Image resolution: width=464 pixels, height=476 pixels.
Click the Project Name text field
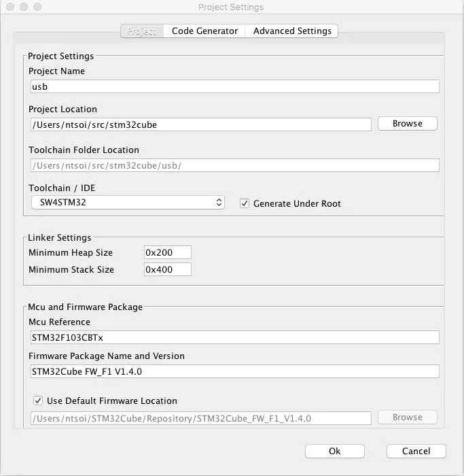click(x=234, y=87)
